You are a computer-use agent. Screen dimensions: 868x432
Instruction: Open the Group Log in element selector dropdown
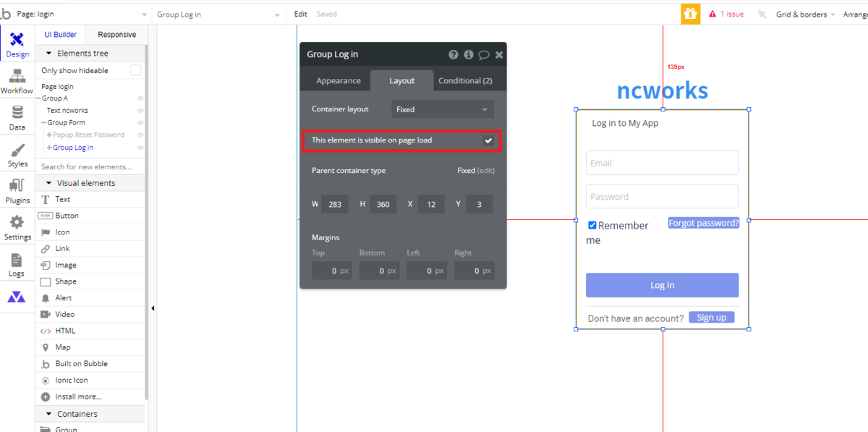pyautogui.click(x=218, y=14)
